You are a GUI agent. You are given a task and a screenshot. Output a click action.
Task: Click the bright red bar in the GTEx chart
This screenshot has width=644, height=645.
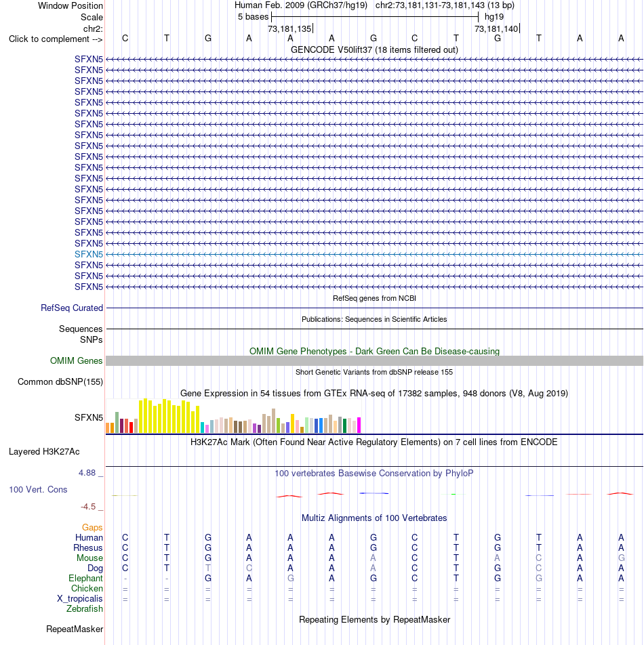click(x=132, y=428)
